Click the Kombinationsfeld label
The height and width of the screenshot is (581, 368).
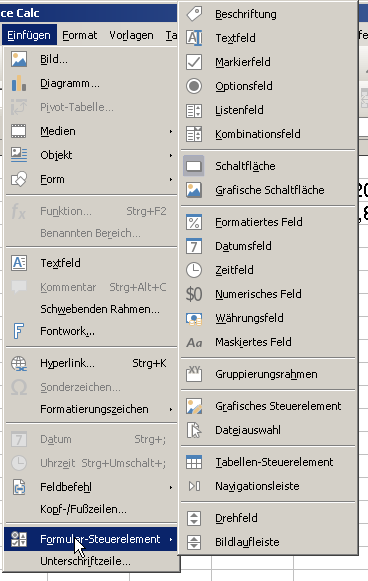(258, 134)
